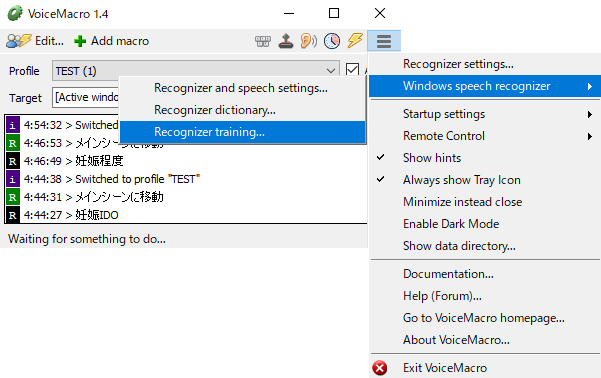Expand the Remote Control submenu

tap(485, 136)
